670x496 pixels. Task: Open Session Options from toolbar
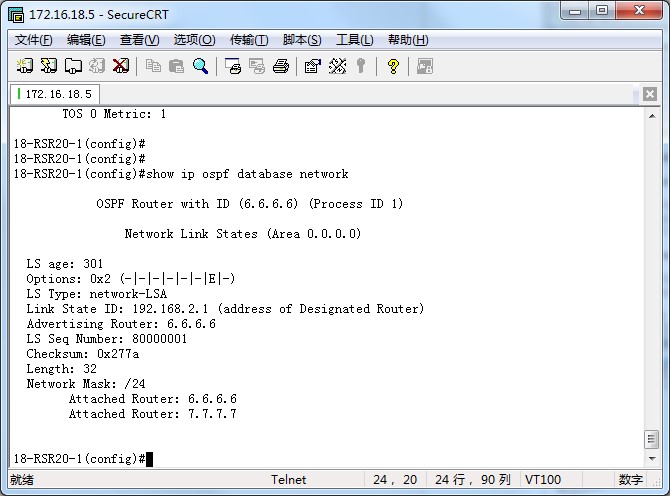click(312, 67)
